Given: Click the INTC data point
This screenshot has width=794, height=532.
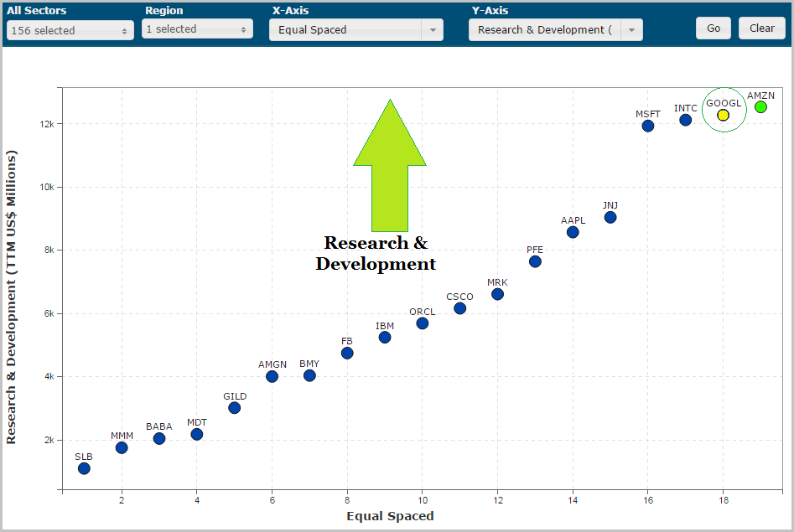Looking at the screenshot, I should 686,120.
